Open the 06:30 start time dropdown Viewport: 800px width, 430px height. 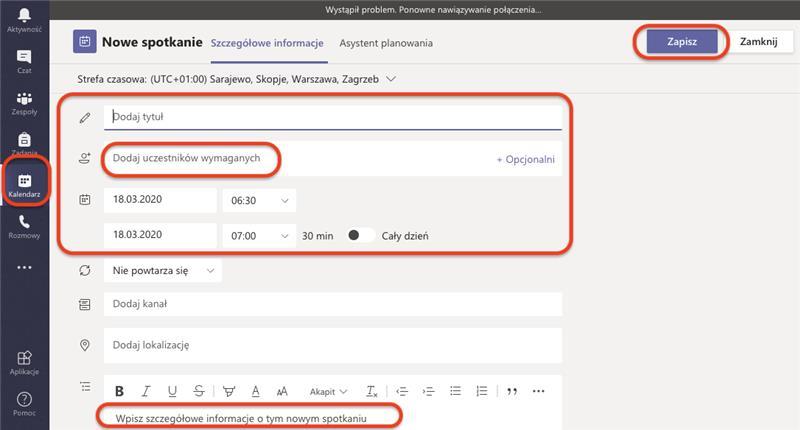click(x=259, y=200)
